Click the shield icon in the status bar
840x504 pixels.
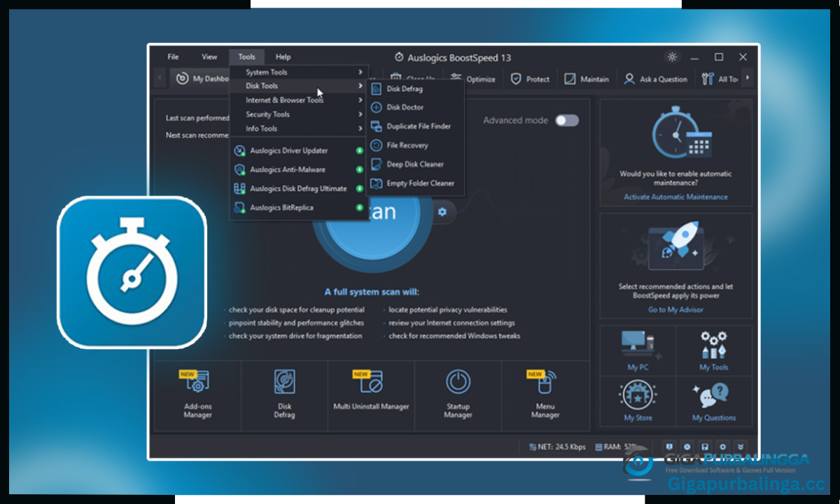pyautogui.click(x=670, y=447)
